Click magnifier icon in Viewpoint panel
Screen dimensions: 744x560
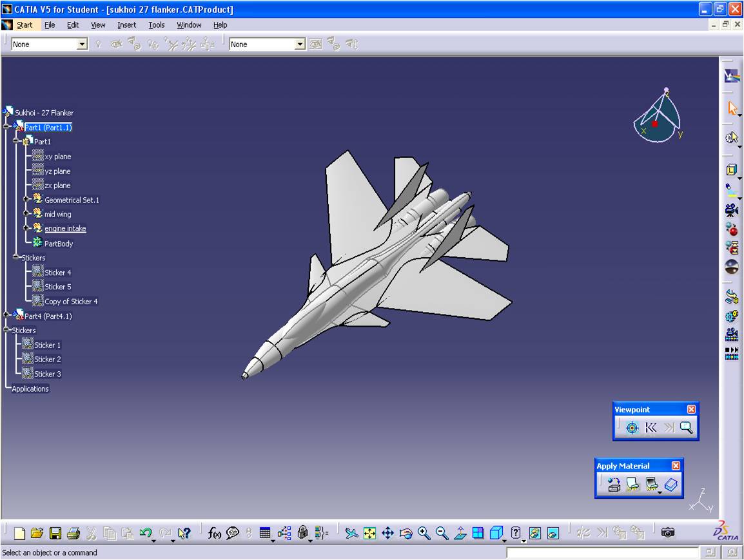(686, 428)
